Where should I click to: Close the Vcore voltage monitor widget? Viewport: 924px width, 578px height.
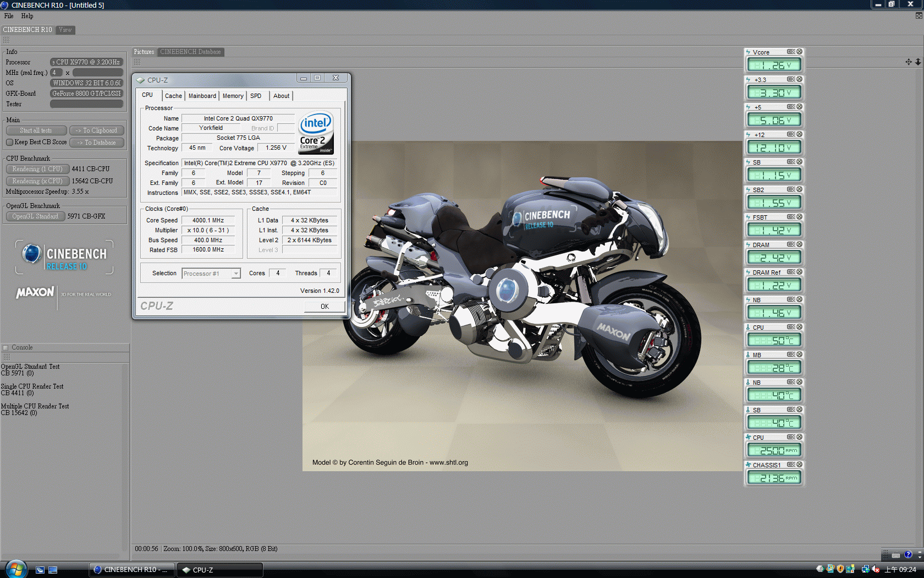(x=799, y=52)
